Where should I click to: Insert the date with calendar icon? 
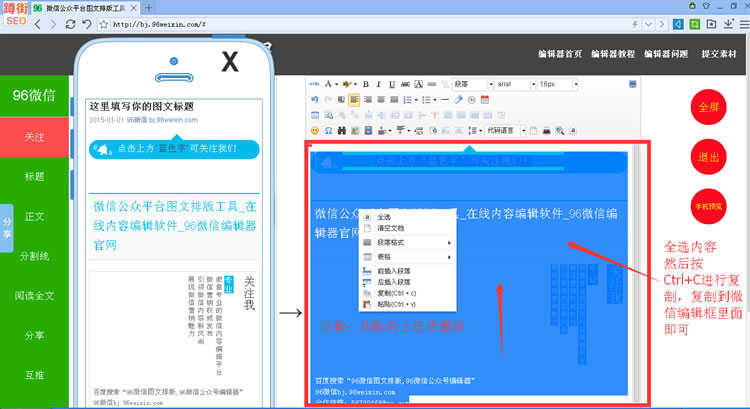click(485, 100)
